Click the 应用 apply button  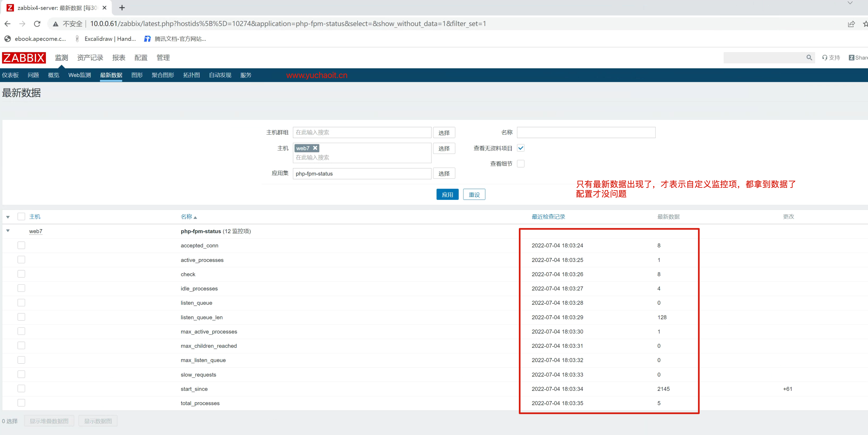tap(447, 195)
